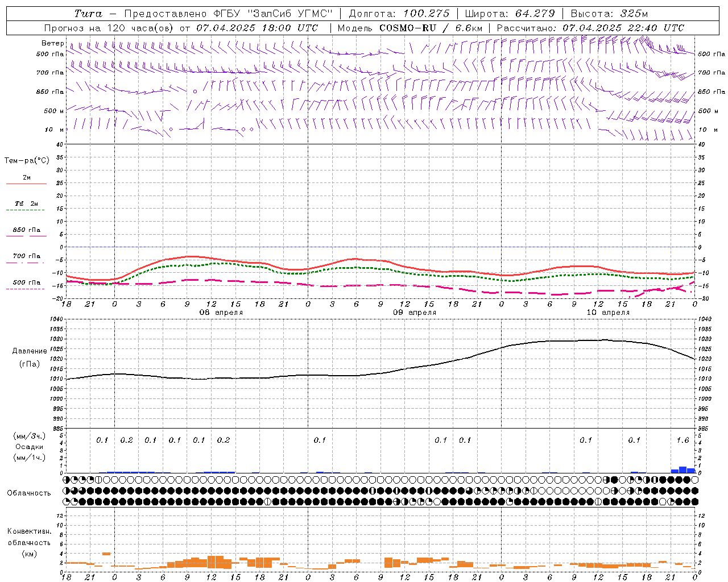Click the station name "Tura" in the header
The height and width of the screenshot is (582, 728).
pos(88,14)
